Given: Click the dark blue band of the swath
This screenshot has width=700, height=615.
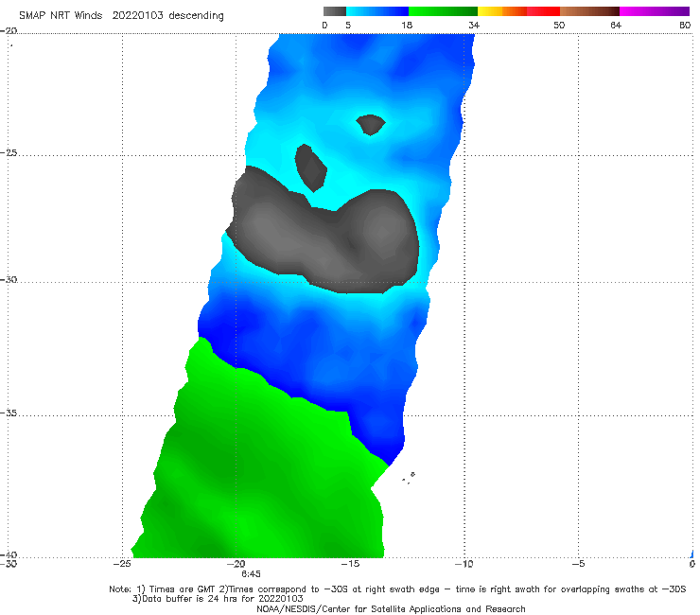Looking at the screenshot, I should (x=312, y=353).
